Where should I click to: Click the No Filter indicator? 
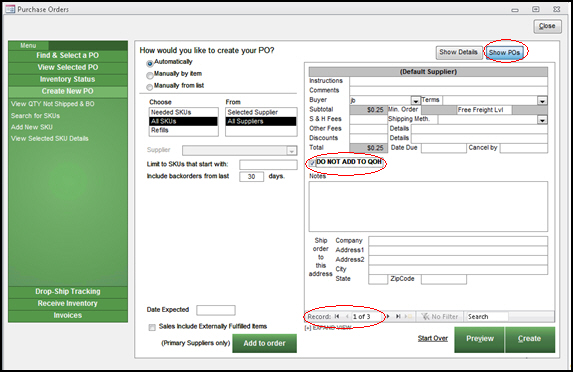440,317
